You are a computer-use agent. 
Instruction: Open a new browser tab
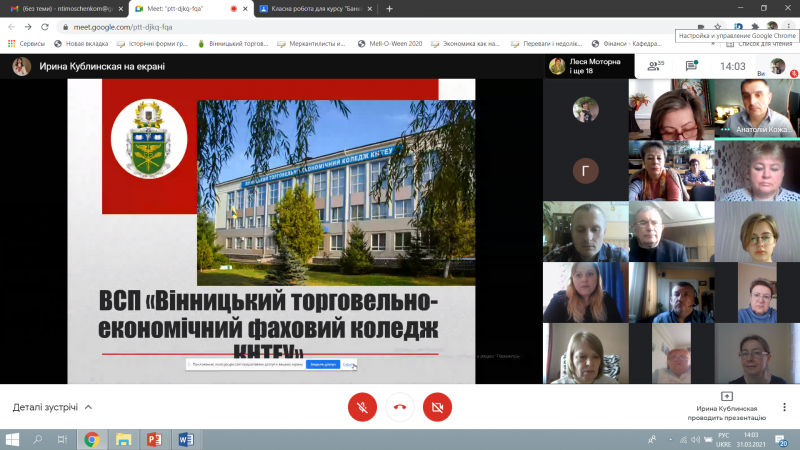click(x=389, y=9)
